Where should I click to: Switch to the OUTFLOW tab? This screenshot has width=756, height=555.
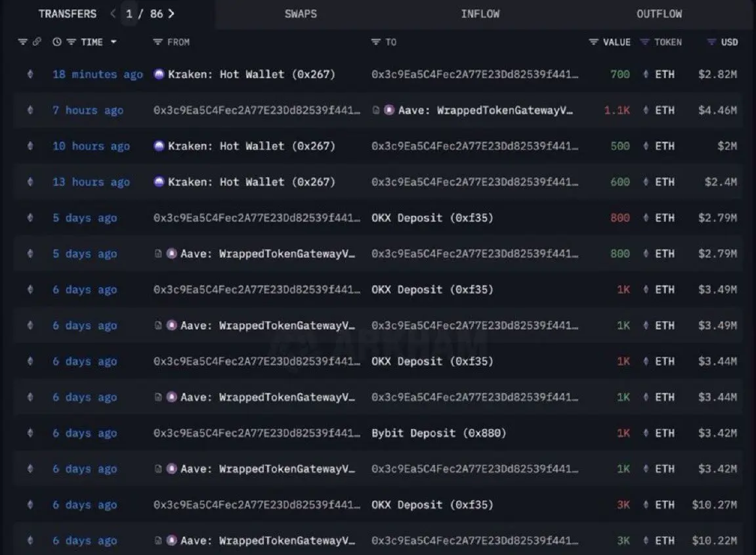point(659,14)
